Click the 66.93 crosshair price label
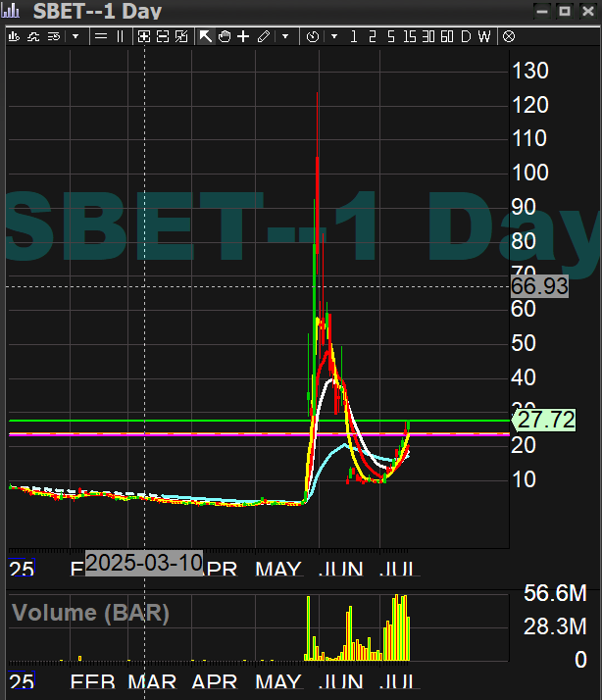602x700 pixels. click(x=539, y=286)
